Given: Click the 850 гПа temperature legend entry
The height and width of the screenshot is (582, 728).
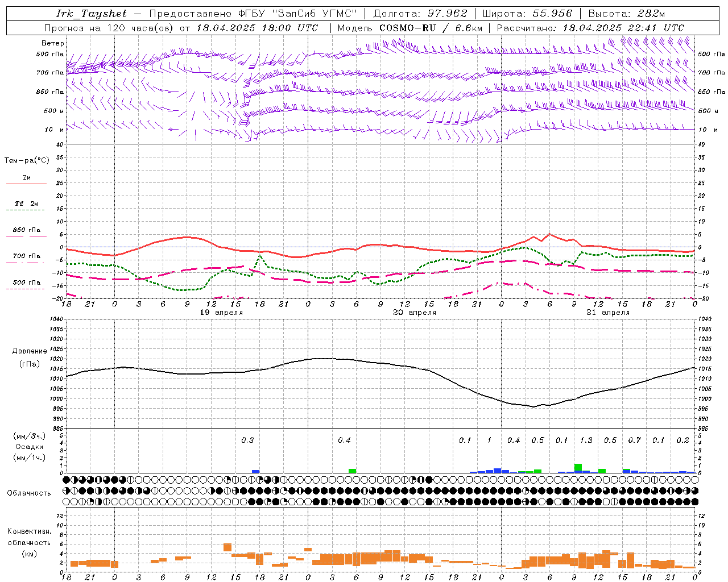Looking at the screenshot, I should pos(27,230).
